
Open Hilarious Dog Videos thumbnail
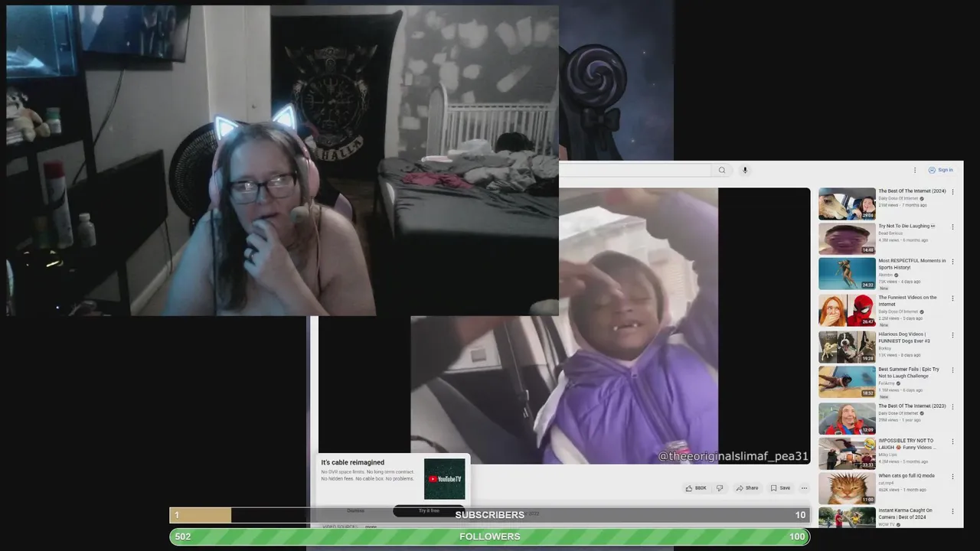847,347
